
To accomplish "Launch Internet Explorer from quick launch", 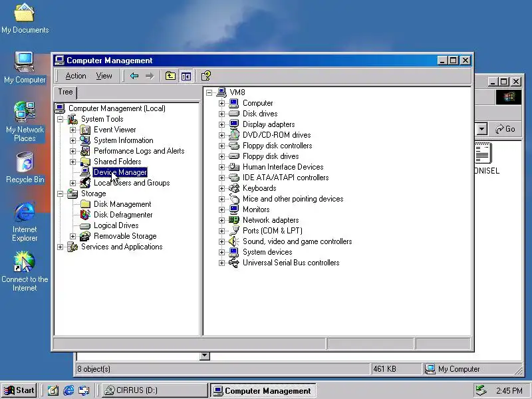I will coord(68,390).
